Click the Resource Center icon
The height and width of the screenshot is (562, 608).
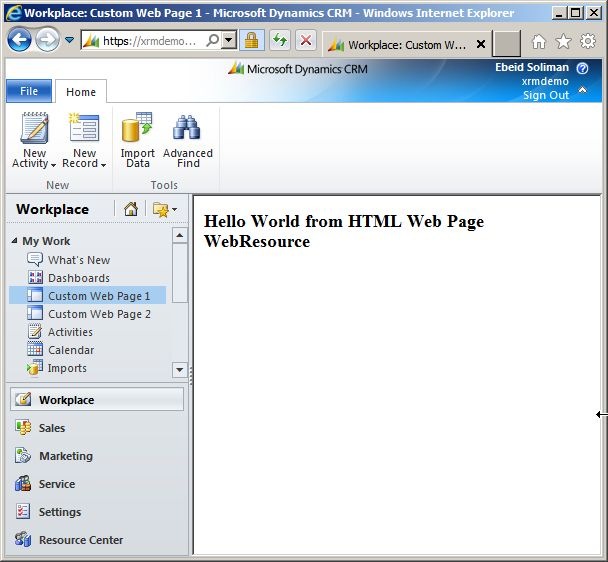tap(23, 540)
